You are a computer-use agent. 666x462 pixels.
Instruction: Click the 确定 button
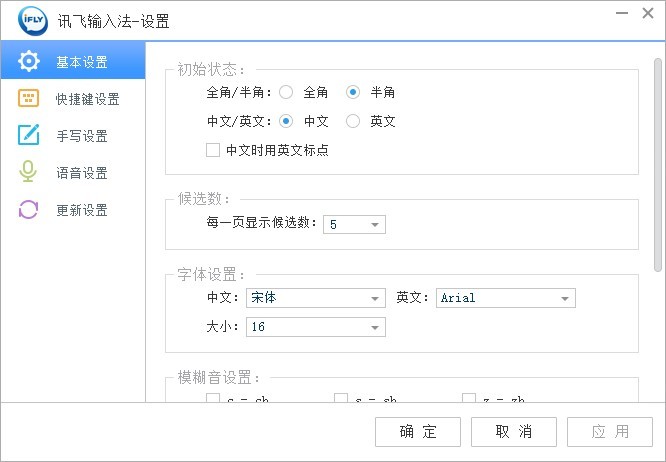pos(417,432)
